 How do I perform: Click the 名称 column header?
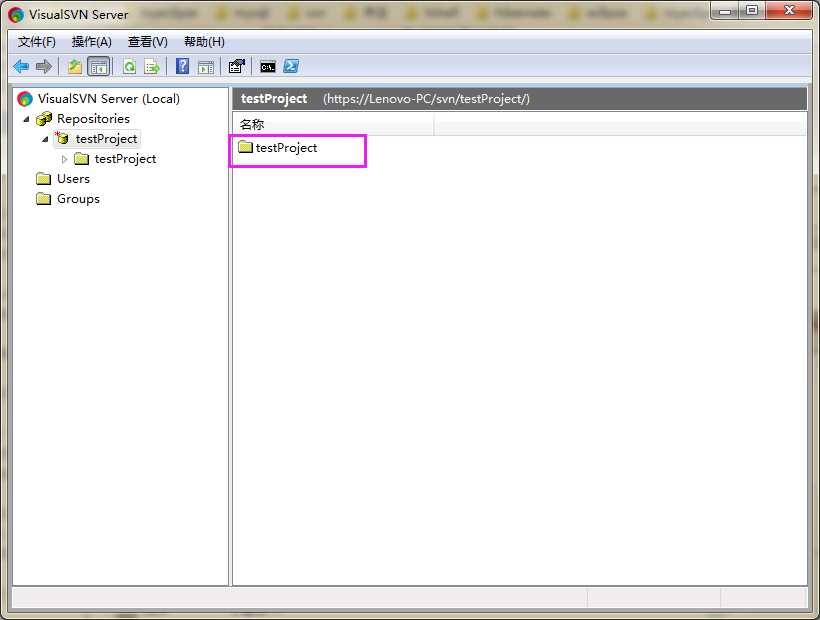tap(333, 125)
